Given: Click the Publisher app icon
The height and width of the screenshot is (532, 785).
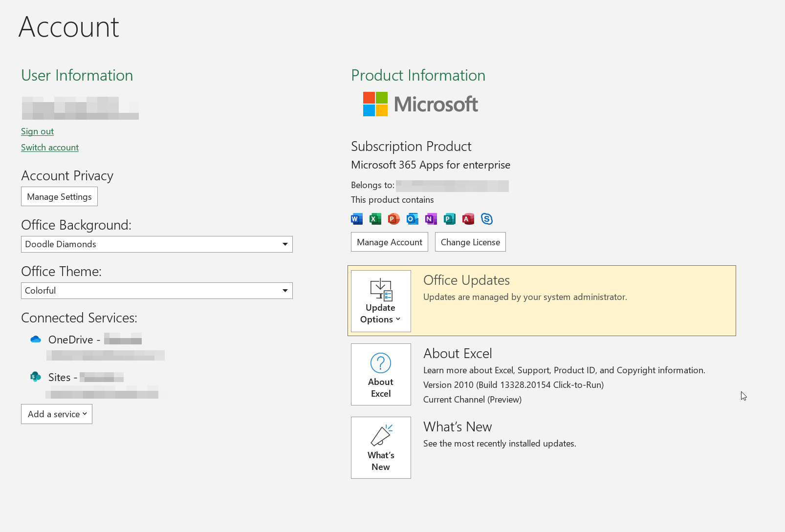Looking at the screenshot, I should (x=450, y=219).
